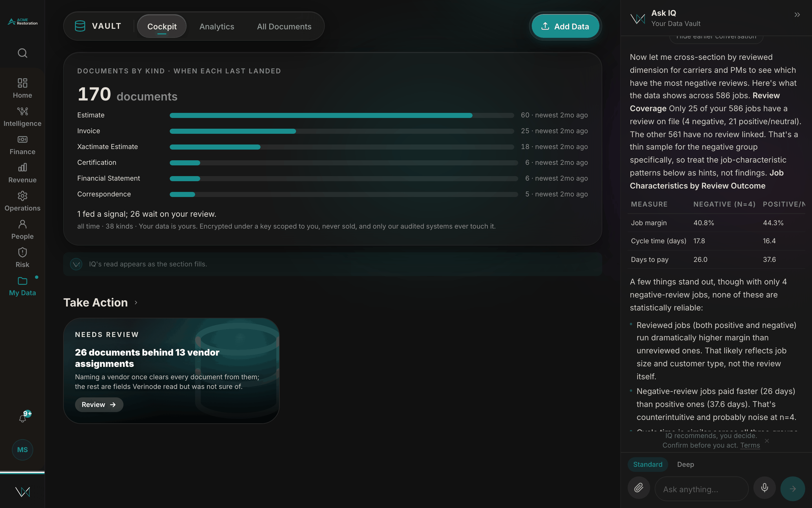Screen dimensions: 812x508
Task: Expand Take Action with its chevron
Action: (x=136, y=302)
